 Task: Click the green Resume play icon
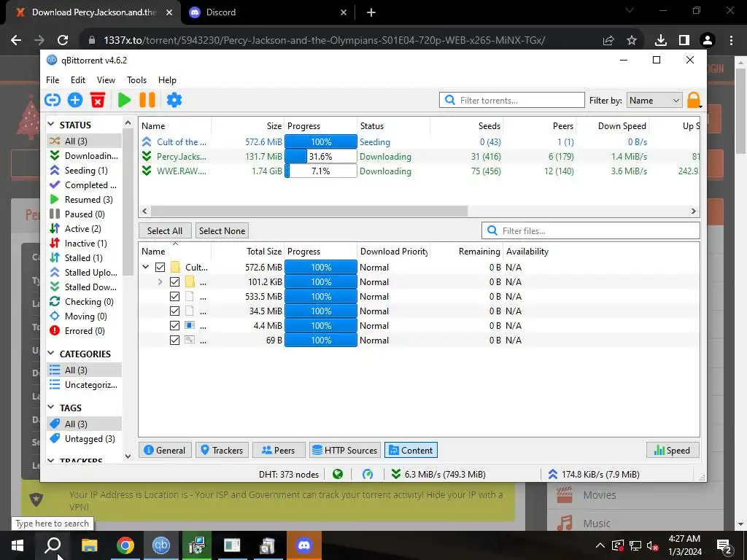click(124, 100)
